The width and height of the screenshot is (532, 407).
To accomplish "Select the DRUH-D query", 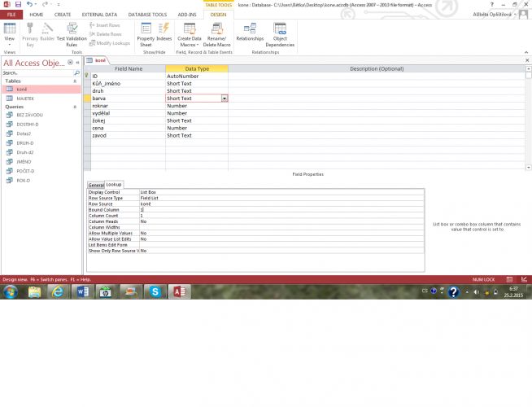I will 41,143.
